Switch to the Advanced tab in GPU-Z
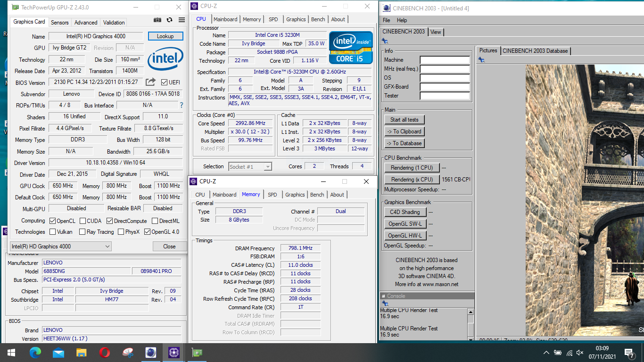The width and height of the screenshot is (644, 362). 86,22
